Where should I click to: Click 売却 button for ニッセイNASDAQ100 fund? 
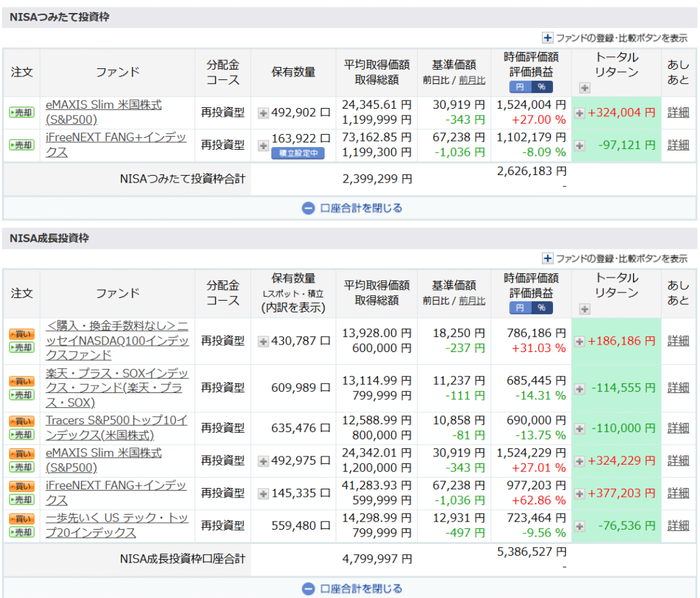tap(21, 347)
